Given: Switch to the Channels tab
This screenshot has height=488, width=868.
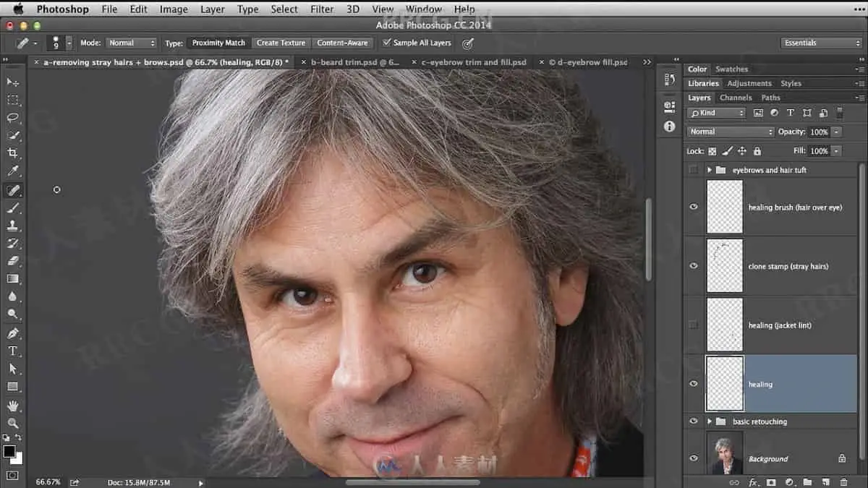Looking at the screenshot, I should (736, 98).
